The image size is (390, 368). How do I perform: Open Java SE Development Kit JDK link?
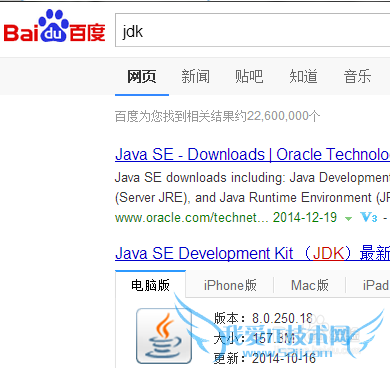(252, 253)
